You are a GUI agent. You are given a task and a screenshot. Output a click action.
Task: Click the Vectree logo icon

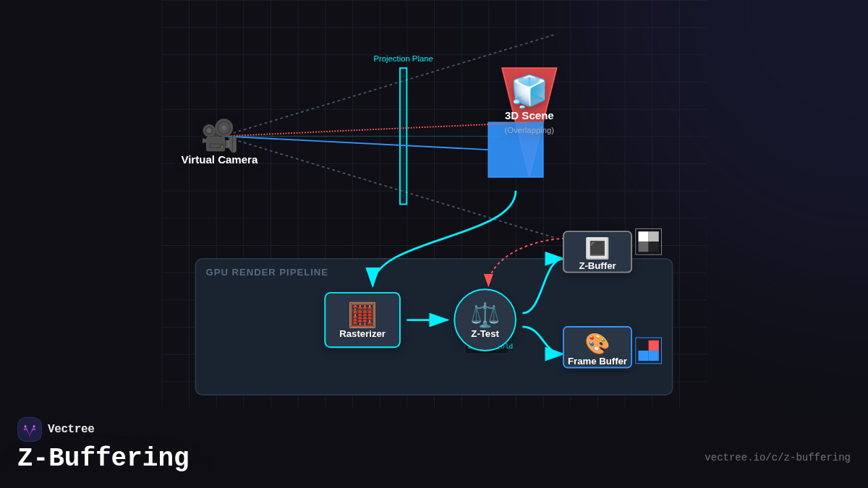tap(30, 429)
